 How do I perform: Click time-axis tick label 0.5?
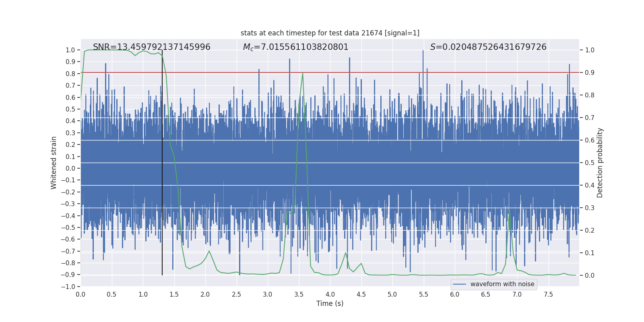point(111,294)
